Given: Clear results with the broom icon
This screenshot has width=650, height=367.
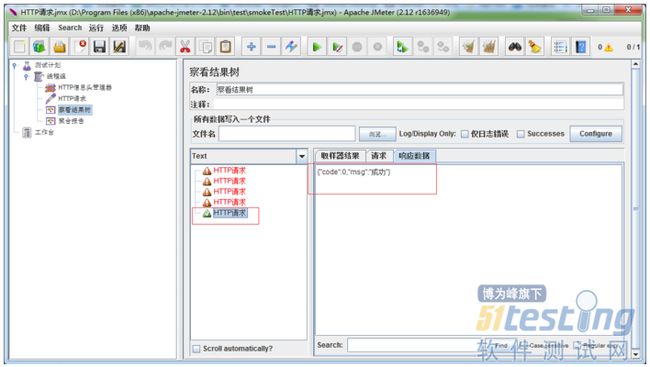Looking at the screenshot, I should tap(468, 47).
